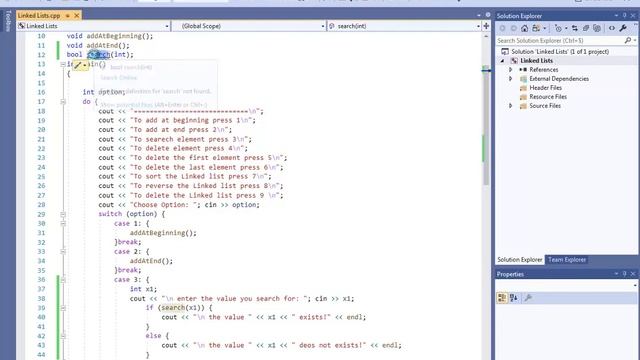Click addAtBeginning(); call on line 31
Screen dimensions: 640x360
163,233
